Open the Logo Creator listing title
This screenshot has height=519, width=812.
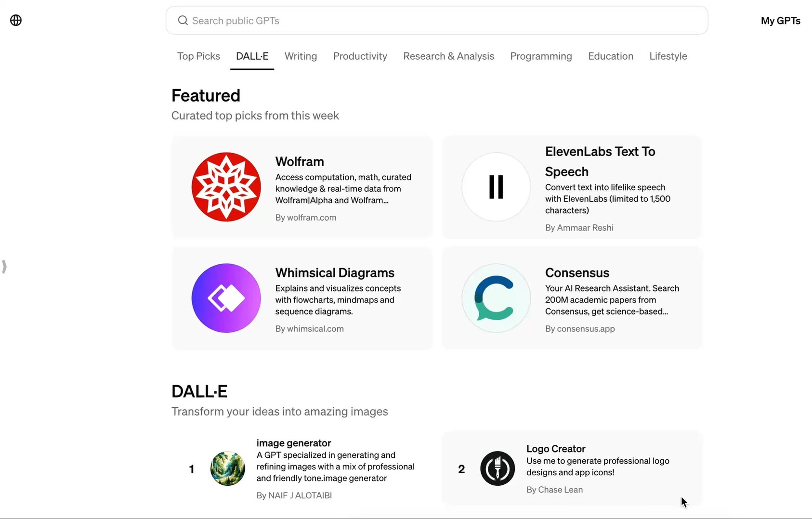tap(556, 449)
